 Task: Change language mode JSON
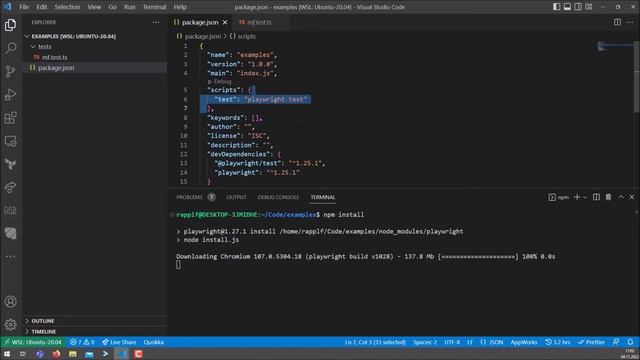point(492,342)
